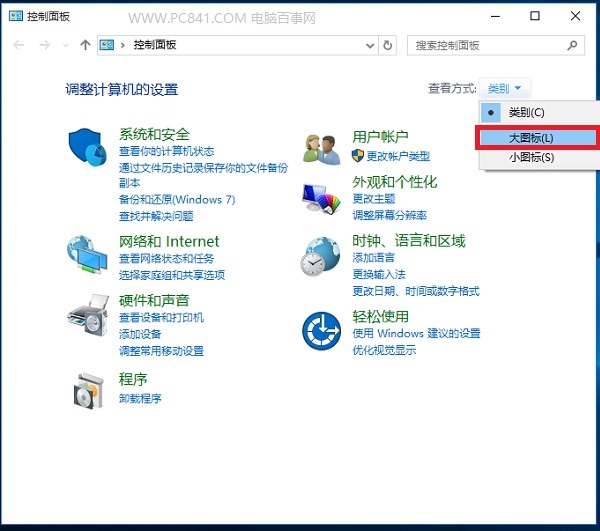Click the 卸载程序 link
This screenshot has width=600, height=531.
coord(140,398)
